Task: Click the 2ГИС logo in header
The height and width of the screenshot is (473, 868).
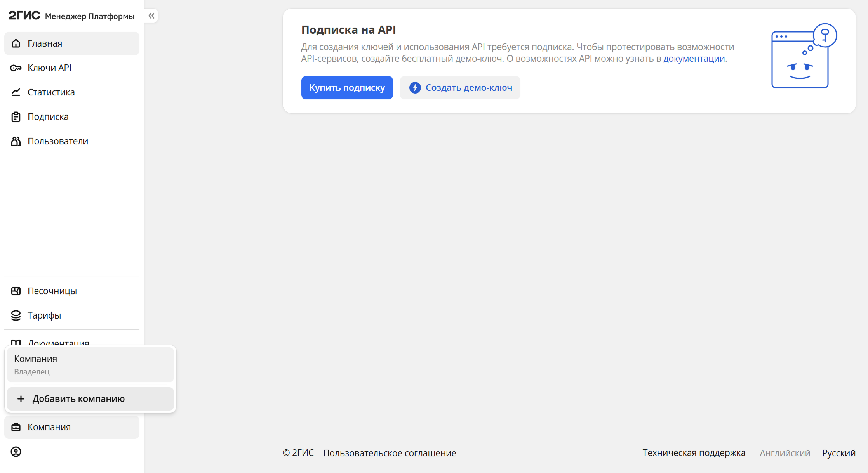Action: tap(24, 16)
